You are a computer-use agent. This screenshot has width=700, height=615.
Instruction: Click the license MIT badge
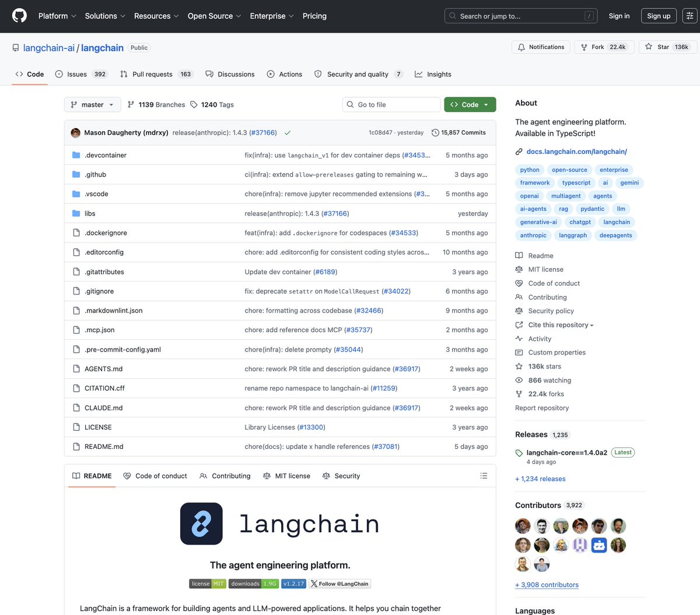click(x=208, y=584)
